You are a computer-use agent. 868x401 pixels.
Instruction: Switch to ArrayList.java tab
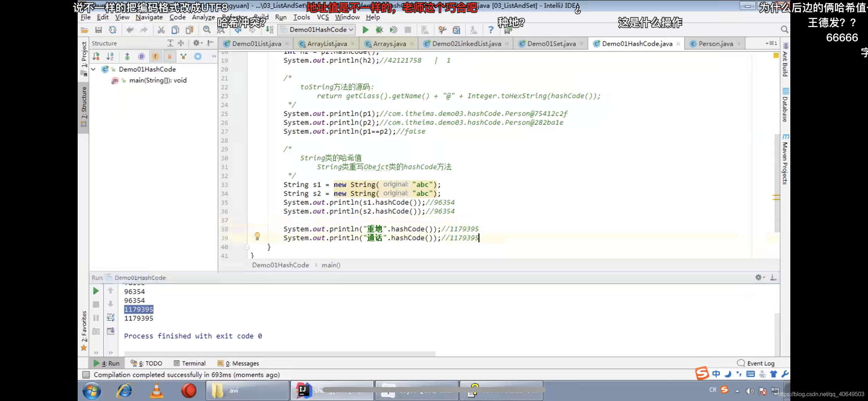[327, 43]
